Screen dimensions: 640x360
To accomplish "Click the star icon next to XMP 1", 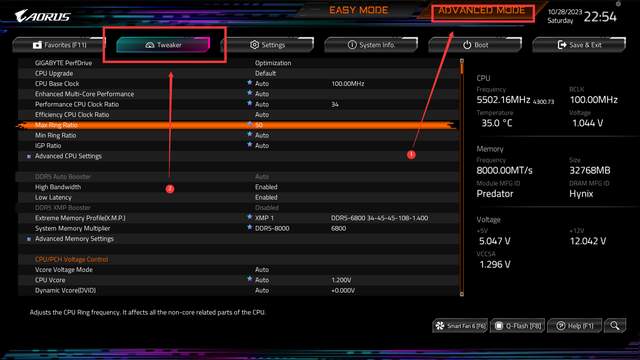I will pyautogui.click(x=249, y=217).
